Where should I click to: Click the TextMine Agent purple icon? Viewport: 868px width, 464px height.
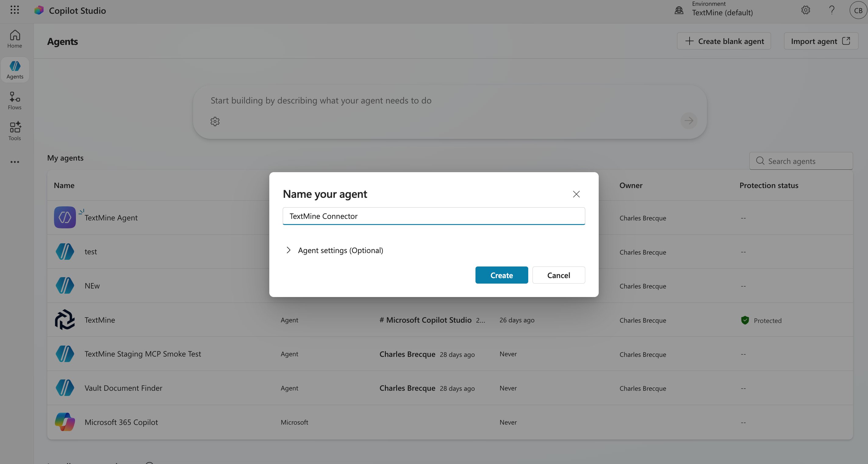(x=65, y=217)
